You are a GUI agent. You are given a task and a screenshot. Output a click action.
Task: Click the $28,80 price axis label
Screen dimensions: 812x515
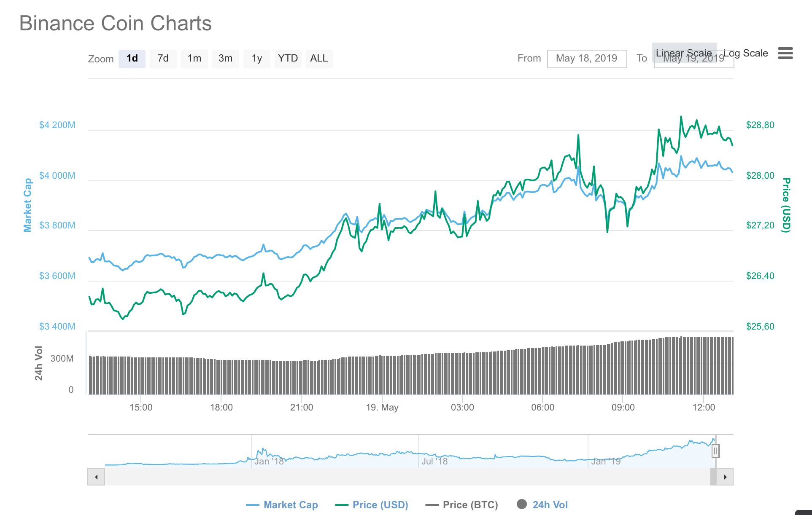tap(760, 125)
